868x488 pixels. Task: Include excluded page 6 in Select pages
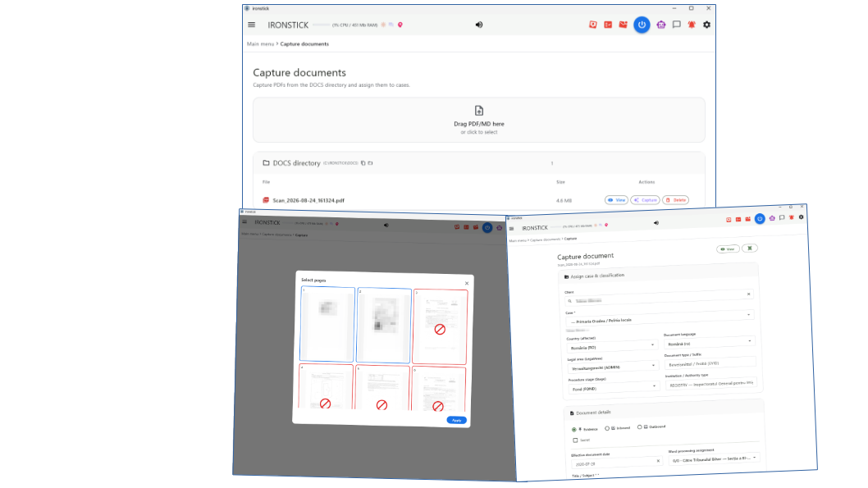coord(438,389)
